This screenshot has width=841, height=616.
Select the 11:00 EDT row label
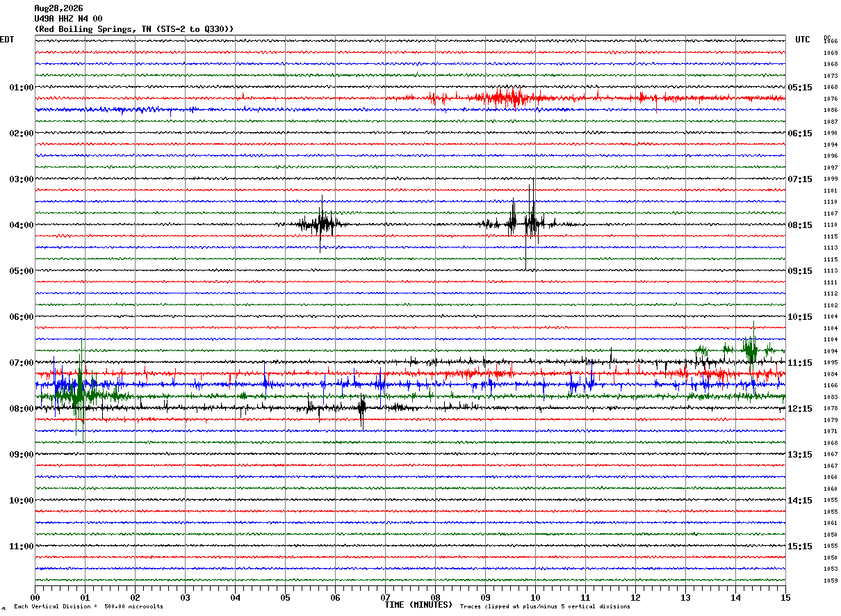click(x=21, y=546)
